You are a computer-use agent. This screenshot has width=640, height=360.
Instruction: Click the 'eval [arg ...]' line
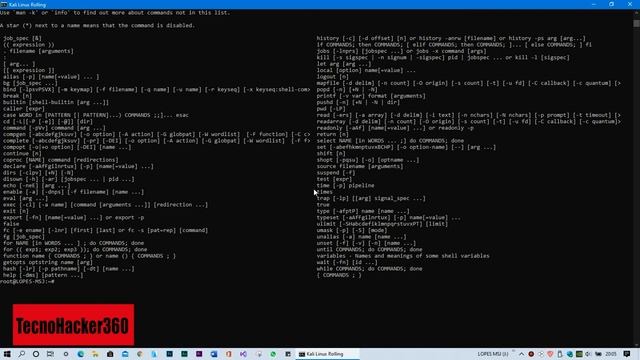[x=25, y=198]
